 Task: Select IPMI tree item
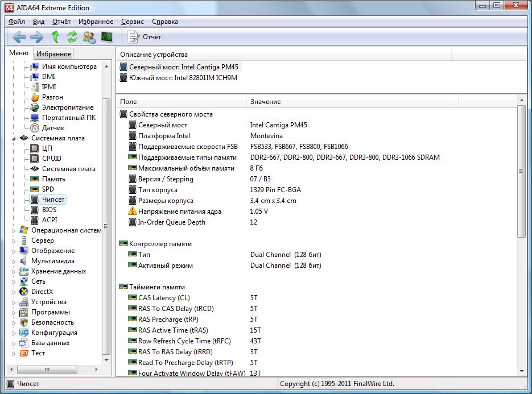(x=49, y=87)
